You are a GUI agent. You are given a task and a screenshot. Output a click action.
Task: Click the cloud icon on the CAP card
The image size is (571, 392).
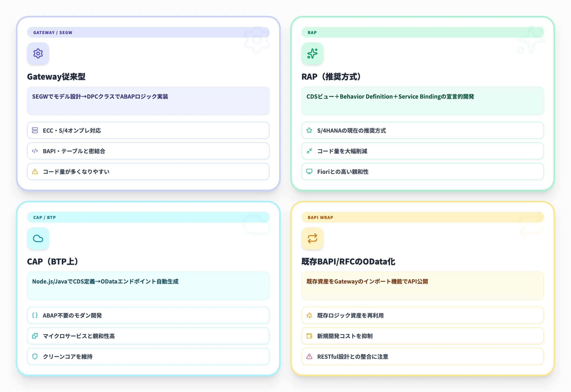click(x=38, y=238)
